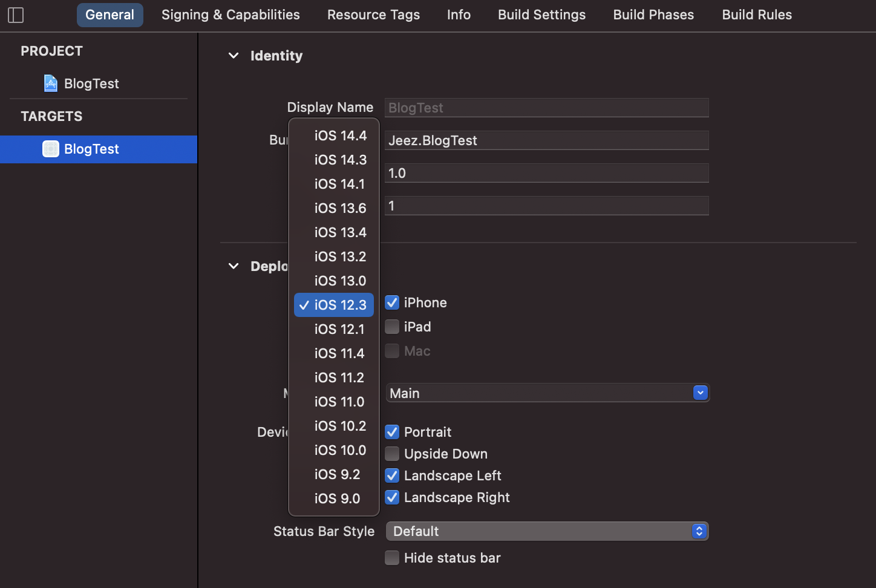Viewport: 876px width, 588px height.
Task: Switch to the General tab
Action: (109, 15)
